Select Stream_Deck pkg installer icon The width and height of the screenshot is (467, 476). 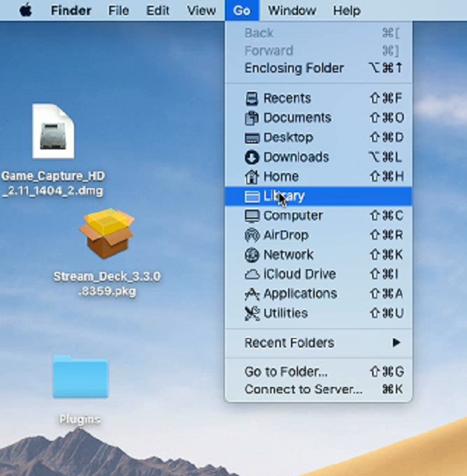tap(106, 233)
